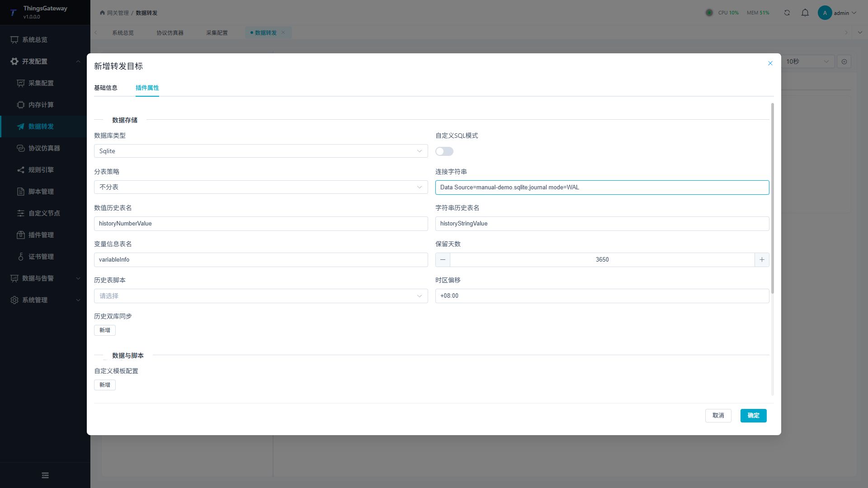The image size is (868, 488).
Task: Open the 数据库类型 Sqlite dropdown
Action: [261, 151]
